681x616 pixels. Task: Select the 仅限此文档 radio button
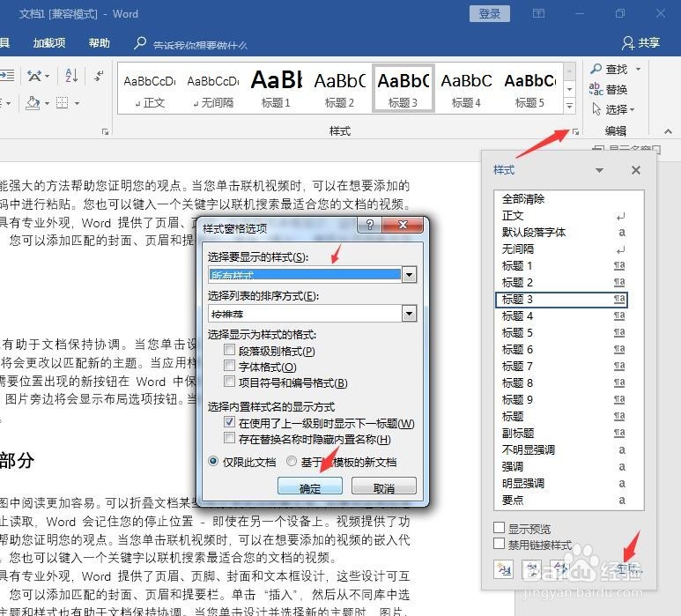pos(213,462)
